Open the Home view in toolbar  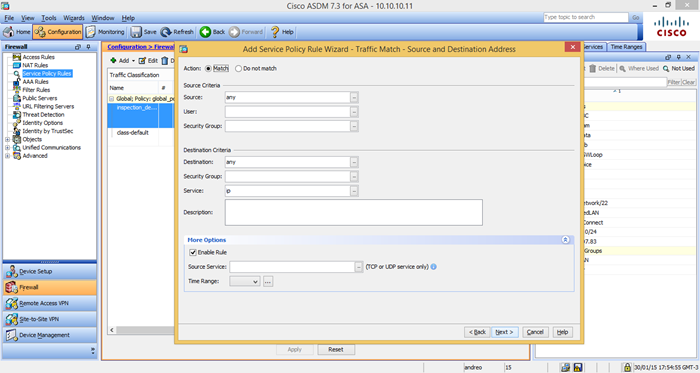(x=17, y=32)
